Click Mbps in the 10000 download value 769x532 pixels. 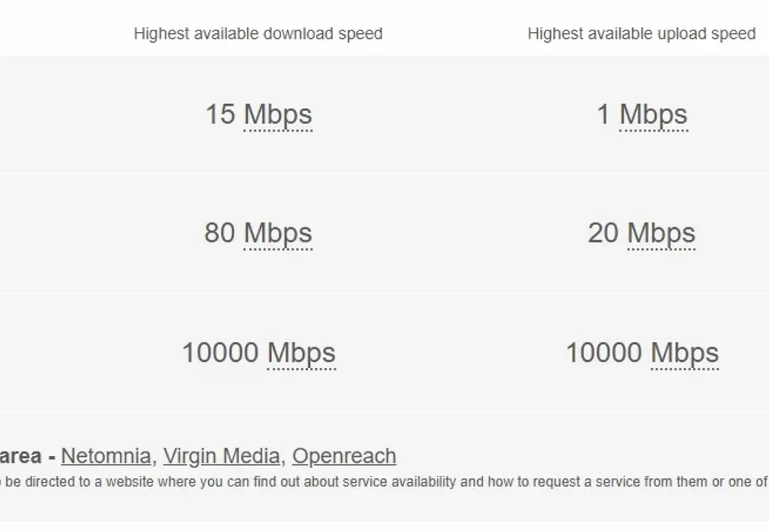[x=302, y=353]
